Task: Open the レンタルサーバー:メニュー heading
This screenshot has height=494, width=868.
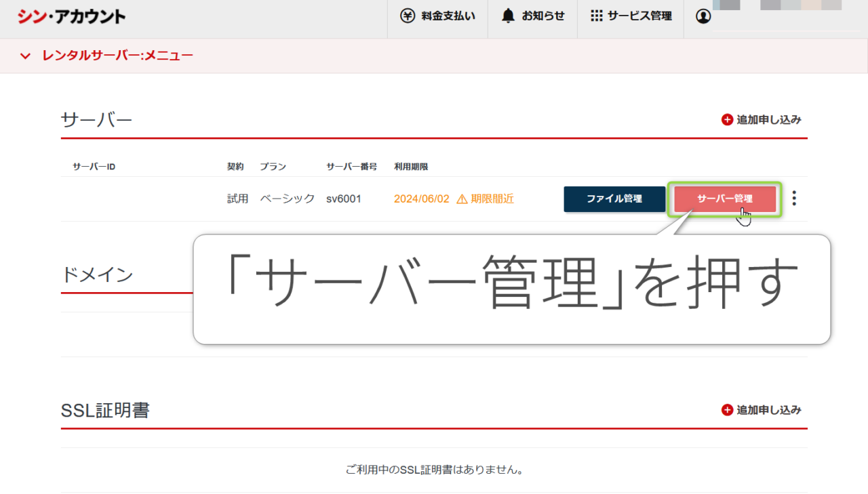Action: click(x=117, y=56)
